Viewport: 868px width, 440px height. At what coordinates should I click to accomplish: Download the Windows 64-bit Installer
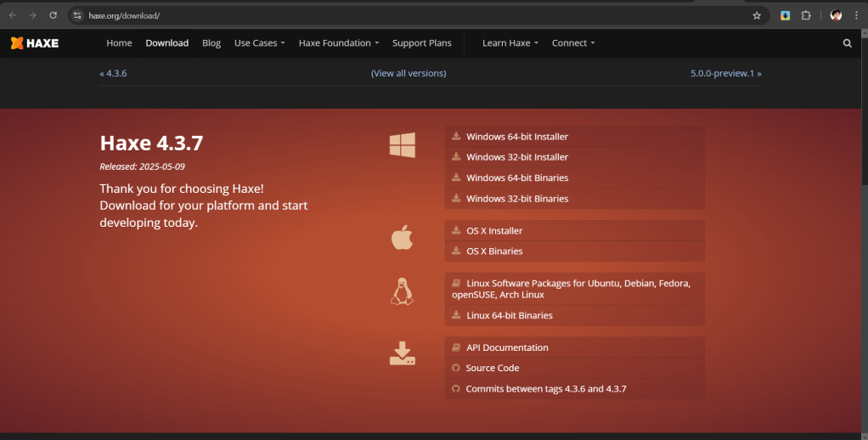click(x=516, y=137)
